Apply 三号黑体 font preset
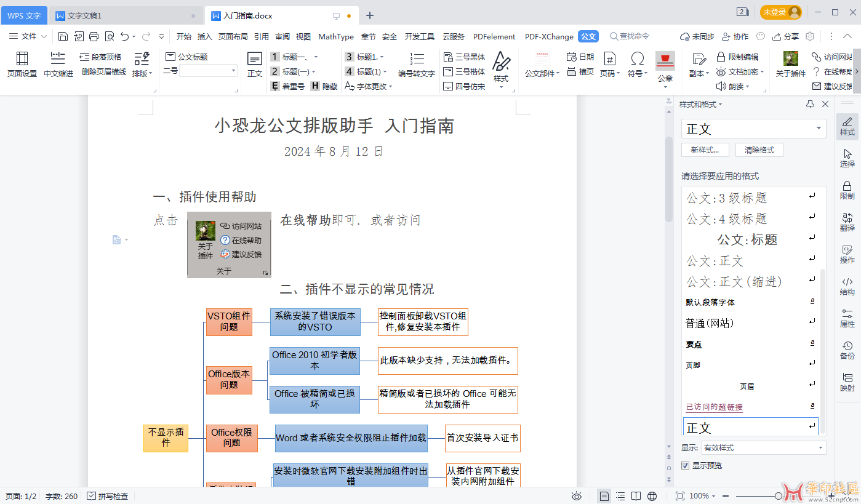Viewport: 861px width, 504px height. pyautogui.click(x=465, y=57)
